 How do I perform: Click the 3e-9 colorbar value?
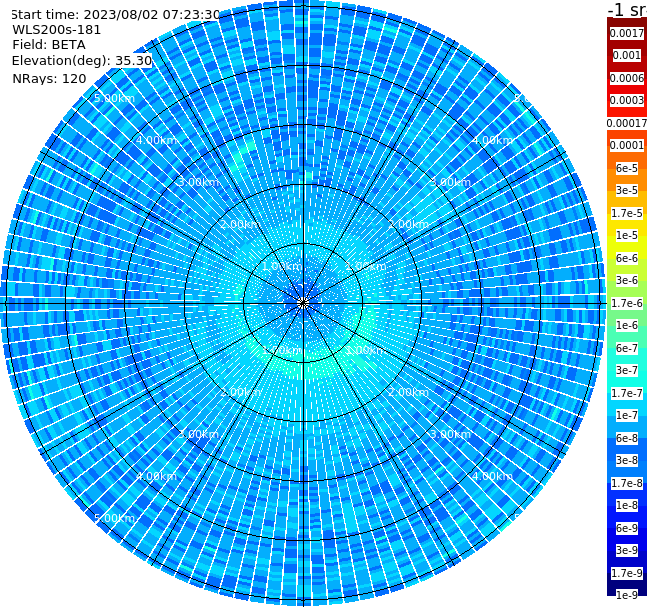tap(627, 550)
